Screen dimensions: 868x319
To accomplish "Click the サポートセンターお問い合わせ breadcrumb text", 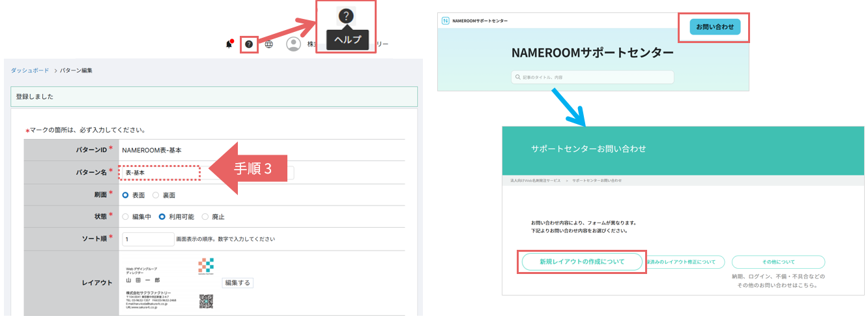I will [597, 180].
